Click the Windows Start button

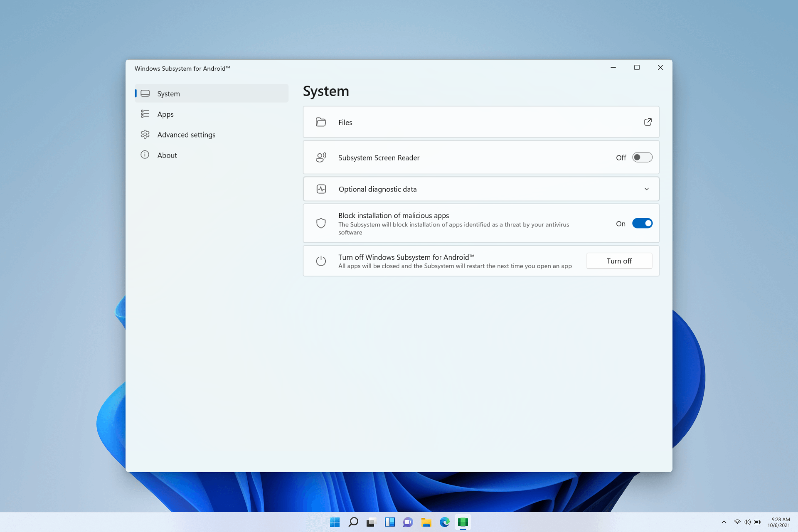(334, 522)
